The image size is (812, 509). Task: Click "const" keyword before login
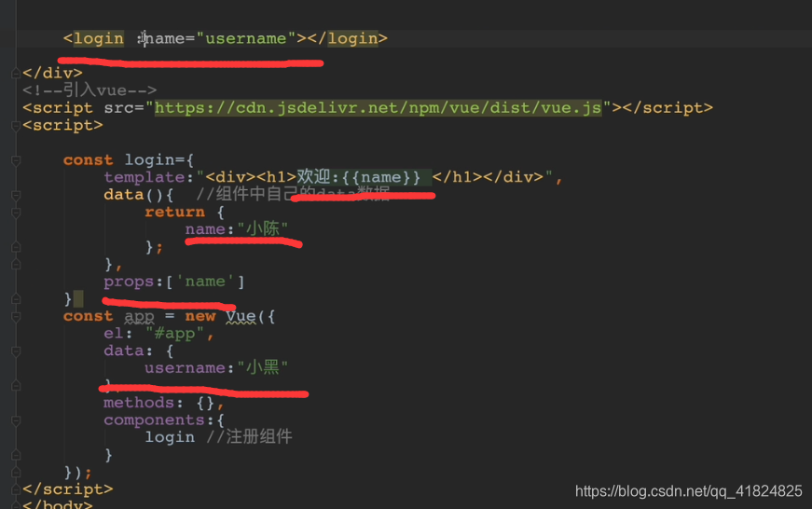click(x=88, y=160)
